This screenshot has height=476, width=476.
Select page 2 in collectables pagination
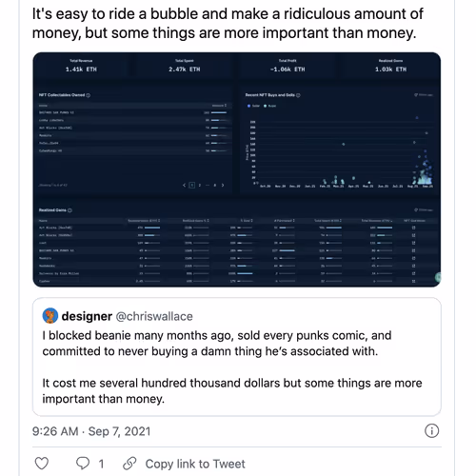[x=200, y=185]
